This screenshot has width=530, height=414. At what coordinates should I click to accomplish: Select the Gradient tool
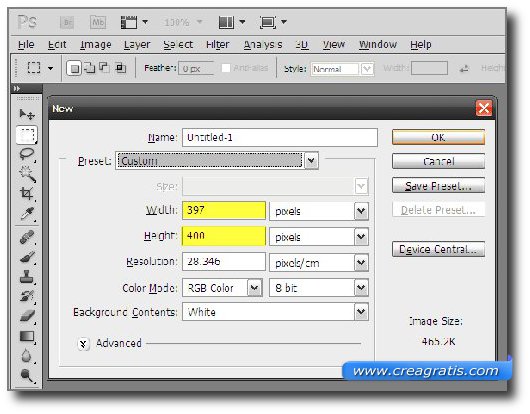coord(27,336)
